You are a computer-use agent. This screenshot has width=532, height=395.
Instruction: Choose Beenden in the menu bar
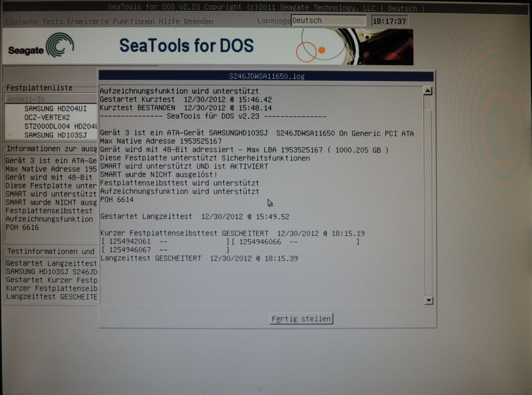[198, 21]
